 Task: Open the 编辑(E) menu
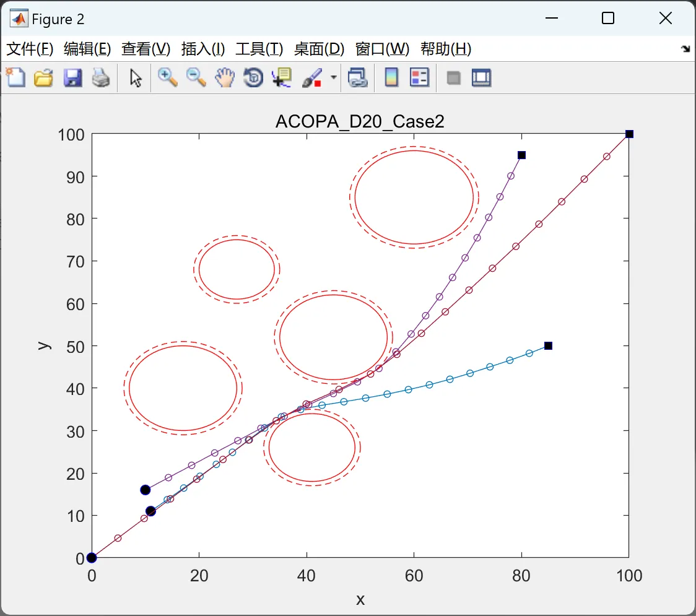click(87, 49)
